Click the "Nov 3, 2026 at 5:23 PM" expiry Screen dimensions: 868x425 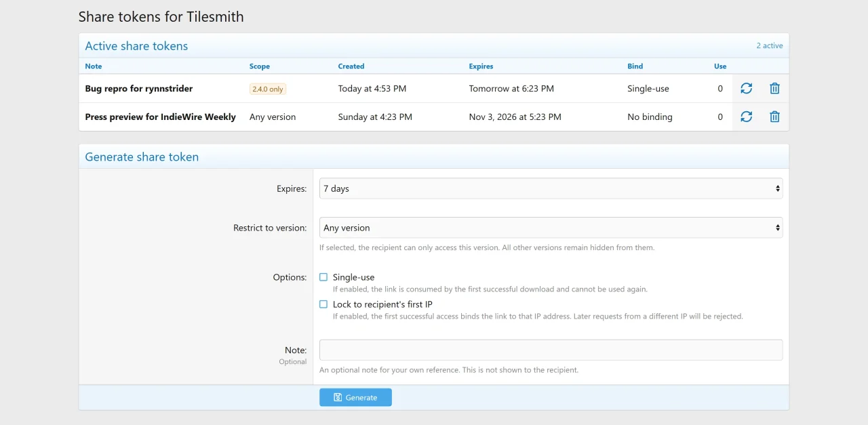point(515,117)
